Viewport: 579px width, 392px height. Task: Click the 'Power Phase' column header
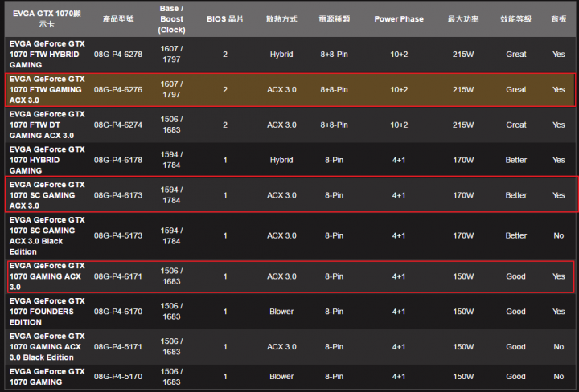(x=399, y=19)
